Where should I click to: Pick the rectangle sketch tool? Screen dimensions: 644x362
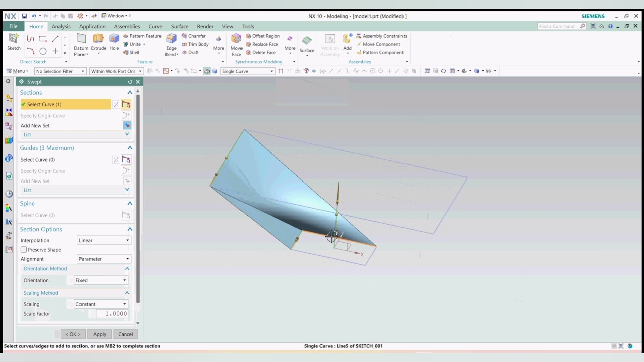pos(43,39)
